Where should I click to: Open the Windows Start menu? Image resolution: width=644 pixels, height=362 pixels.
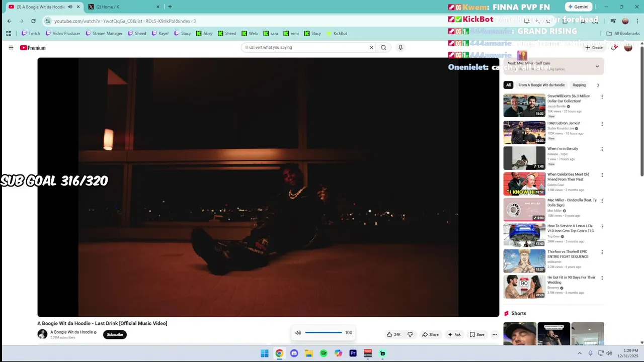(265, 353)
